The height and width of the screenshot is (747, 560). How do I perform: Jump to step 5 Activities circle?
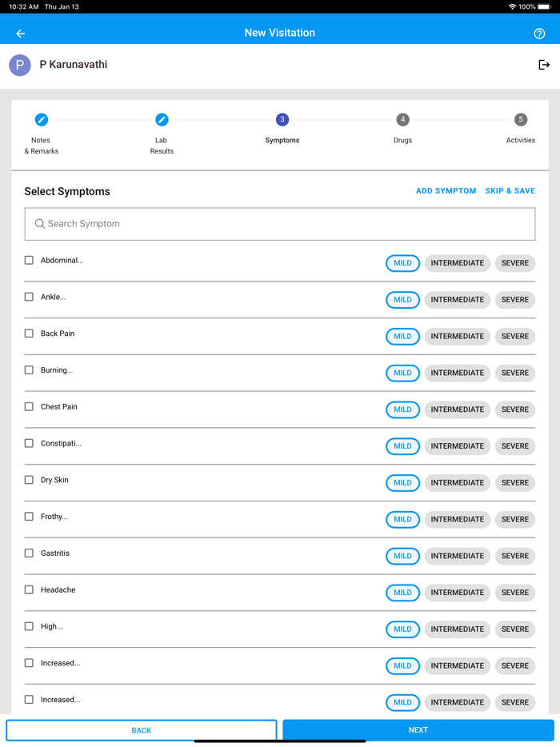tap(520, 120)
